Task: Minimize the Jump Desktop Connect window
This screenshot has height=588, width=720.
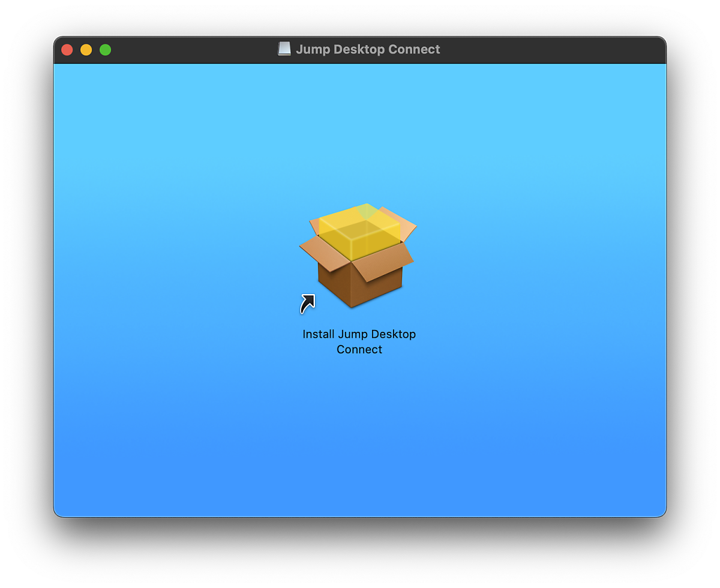Action: (86, 50)
